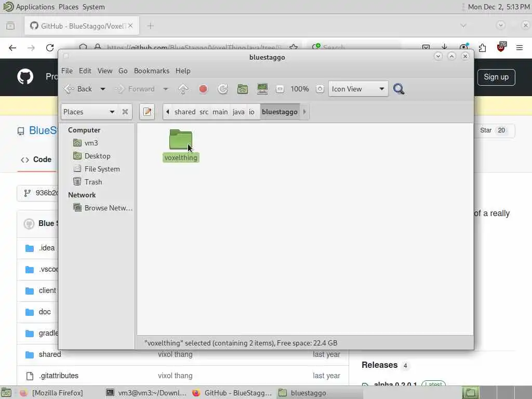
Task: Reload the current folder in file manager
Action: (x=222, y=89)
